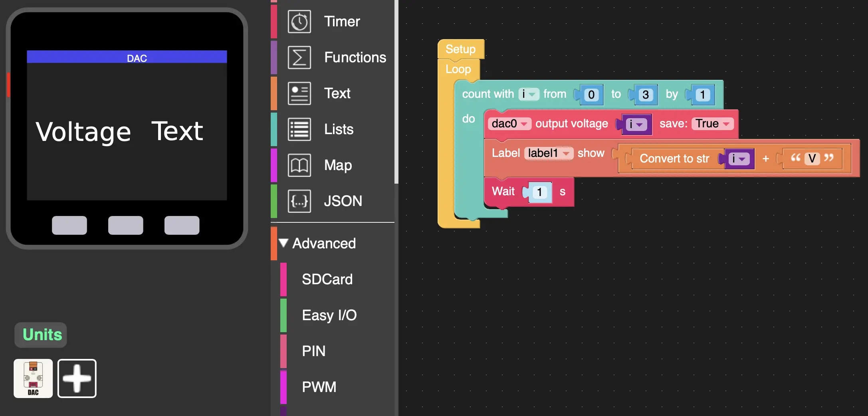Open the Functions sigma icon
868x416 pixels.
299,57
